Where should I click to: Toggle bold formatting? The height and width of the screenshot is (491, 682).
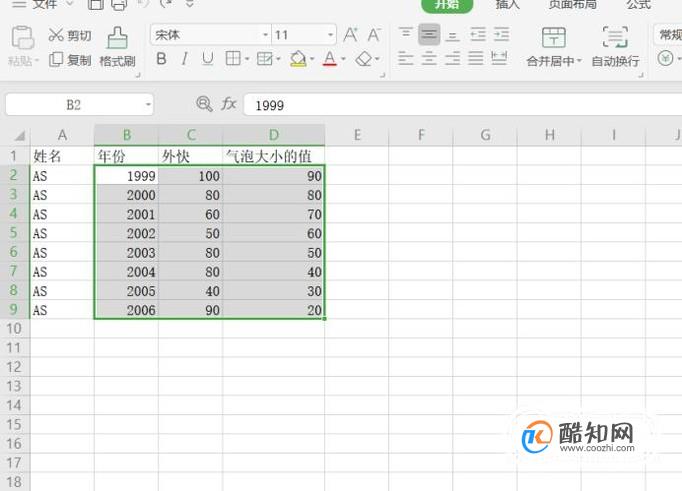(x=161, y=58)
